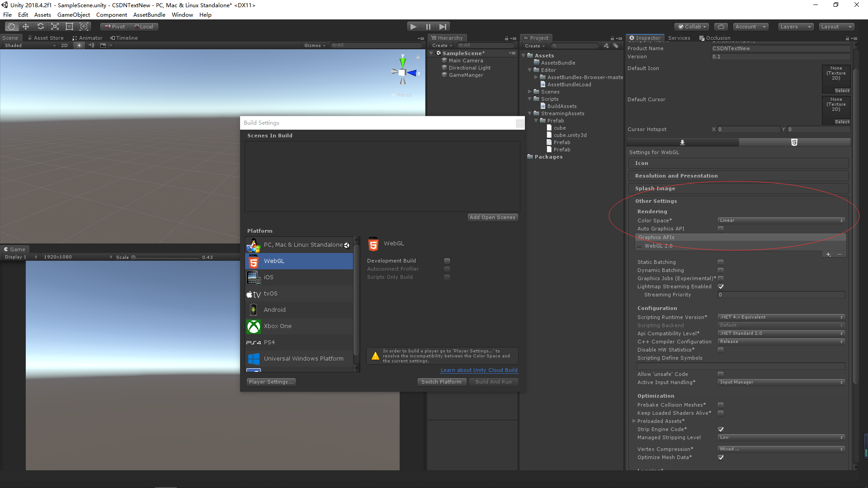Toggle Auto Graphics API checkbox
868x488 pixels.
[721, 229]
